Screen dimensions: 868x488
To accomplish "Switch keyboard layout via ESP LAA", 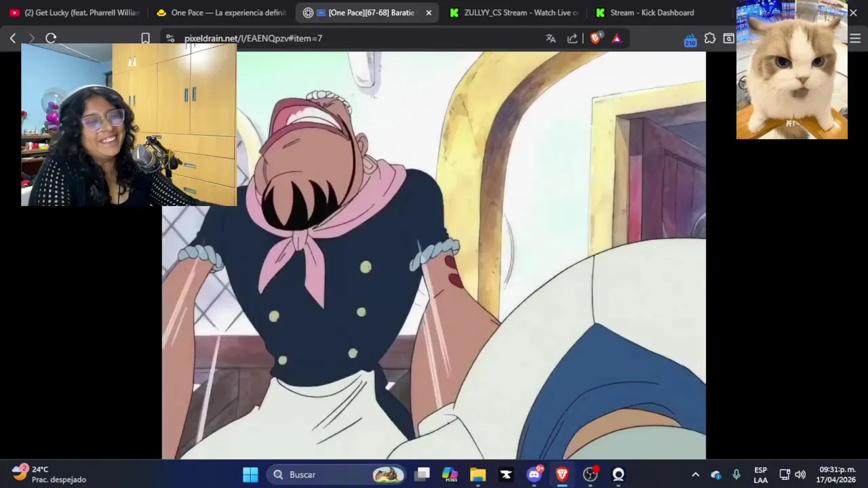I will click(x=761, y=474).
